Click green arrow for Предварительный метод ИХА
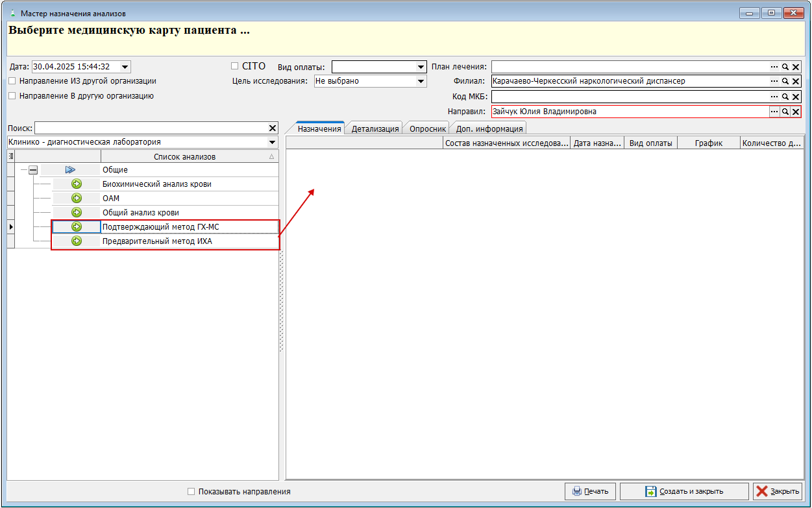The height and width of the screenshot is (508, 812). coord(77,241)
